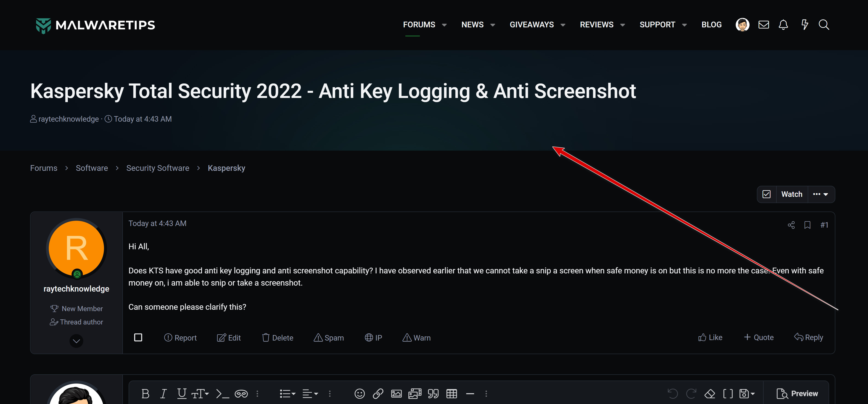Screen dimensions: 868x404
Task: Click the insert link icon in the editor
Action: [x=378, y=393]
